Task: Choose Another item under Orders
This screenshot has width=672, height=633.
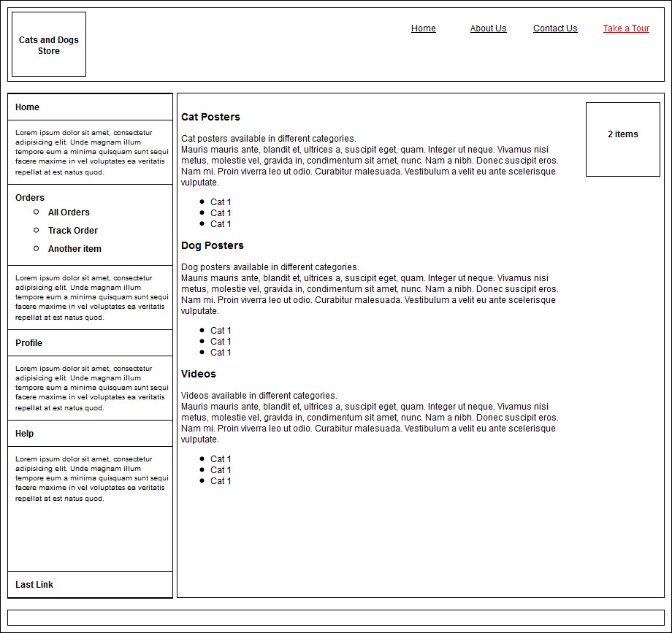Action: tap(75, 249)
